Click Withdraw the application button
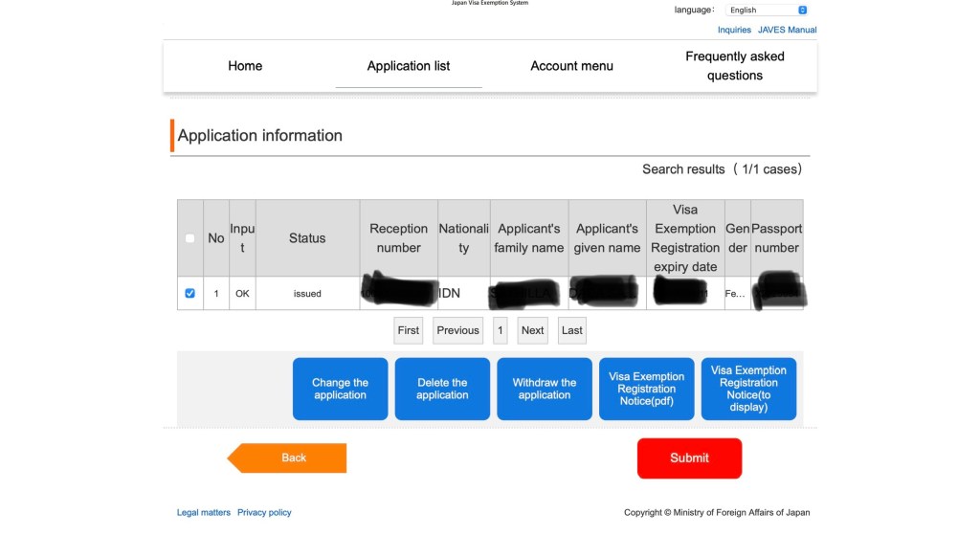 [545, 389]
